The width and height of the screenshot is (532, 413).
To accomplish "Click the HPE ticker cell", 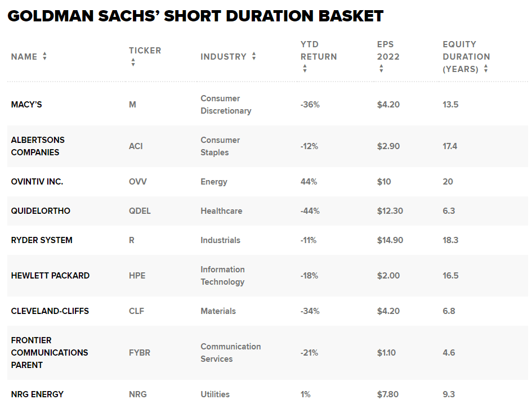I will pos(137,276).
